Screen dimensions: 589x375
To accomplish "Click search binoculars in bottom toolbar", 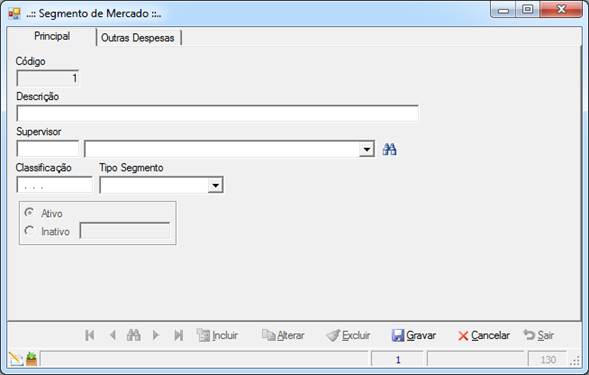I will pos(134,335).
